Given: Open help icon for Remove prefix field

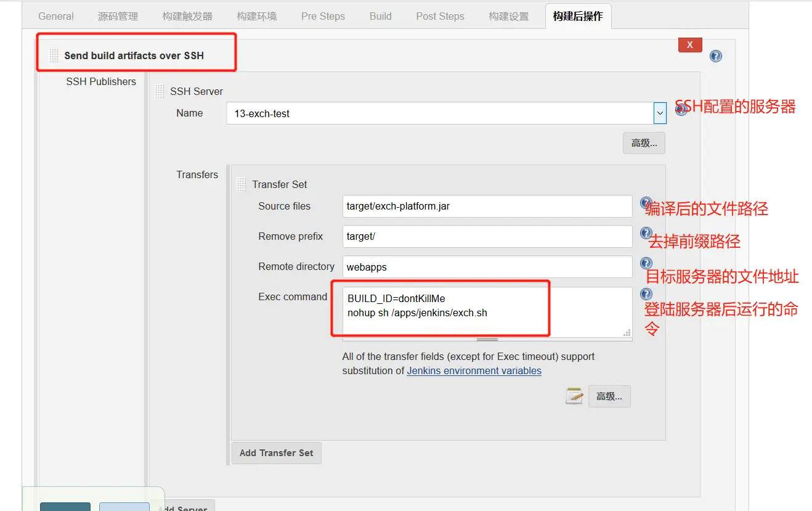Looking at the screenshot, I should [x=646, y=233].
